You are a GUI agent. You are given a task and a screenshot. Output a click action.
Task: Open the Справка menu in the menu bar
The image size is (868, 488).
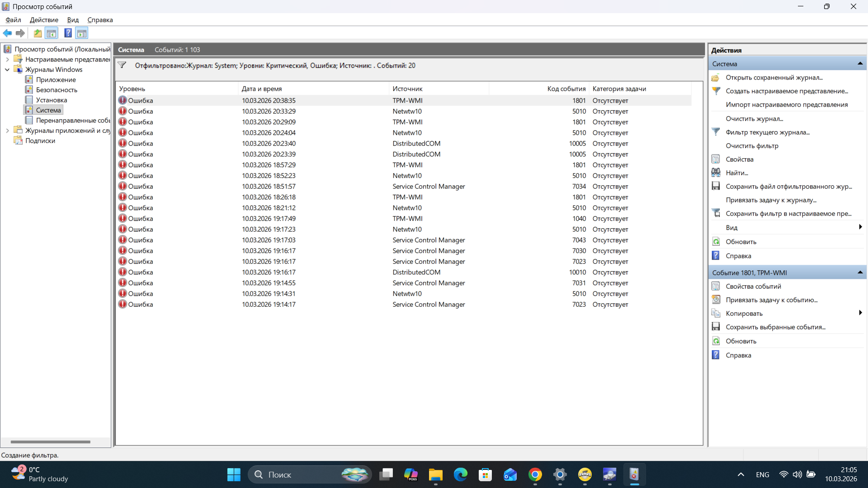100,20
